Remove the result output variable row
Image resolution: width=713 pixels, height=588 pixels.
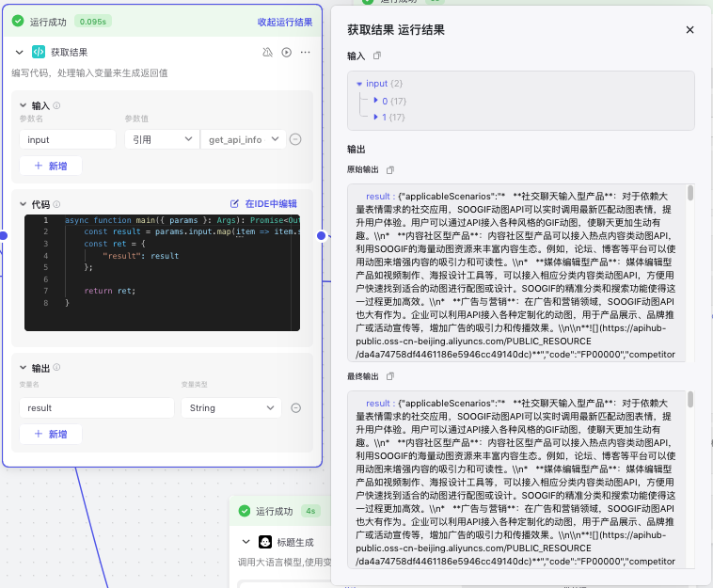(x=295, y=407)
